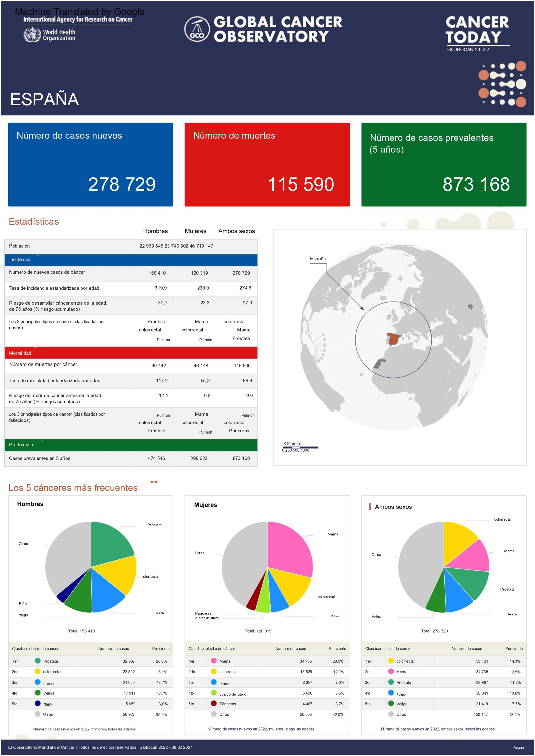
Task: Click the GCO telescope logo icon
Action: point(197,29)
